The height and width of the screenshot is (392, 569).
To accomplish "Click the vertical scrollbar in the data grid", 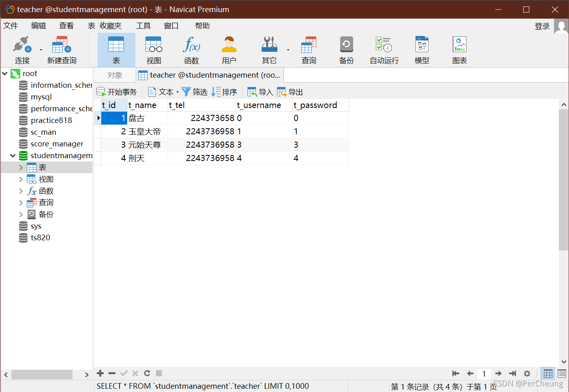I will (x=563, y=180).
